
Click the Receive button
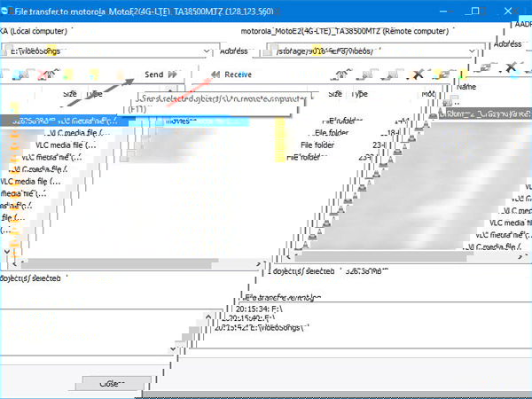pyautogui.click(x=231, y=74)
